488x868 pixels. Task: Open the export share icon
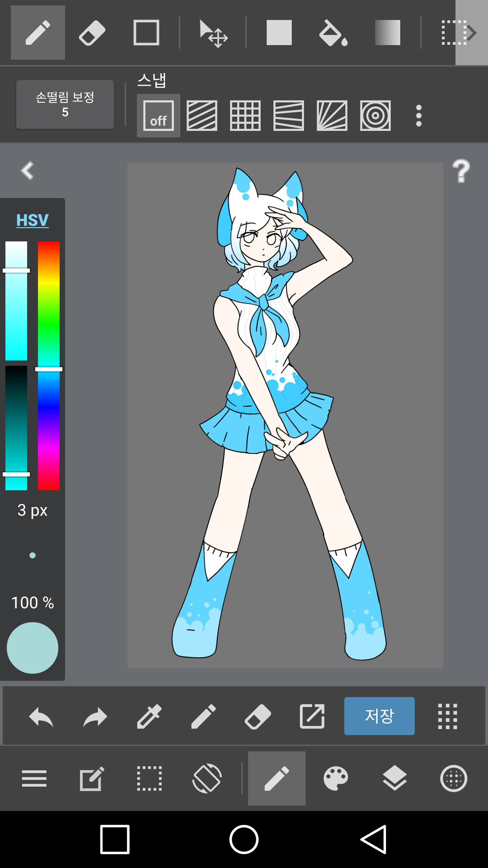click(x=312, y=716)
